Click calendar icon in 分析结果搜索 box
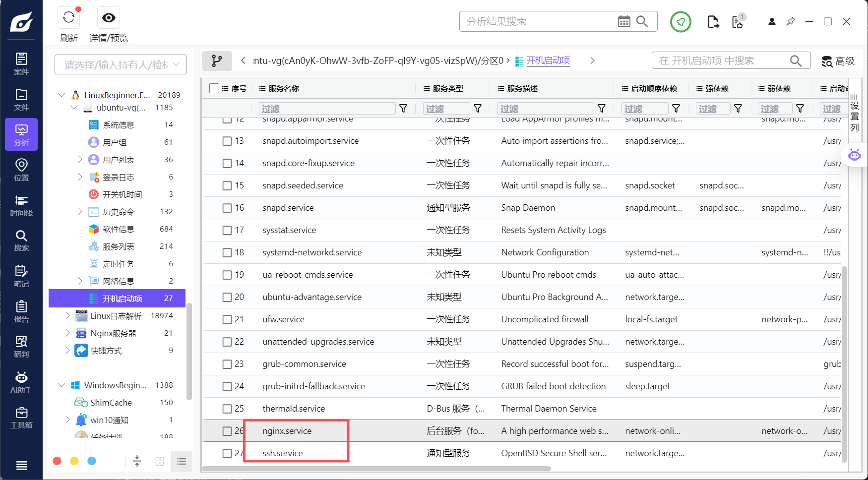Viewport: 868px width, 480px height. 624,21
